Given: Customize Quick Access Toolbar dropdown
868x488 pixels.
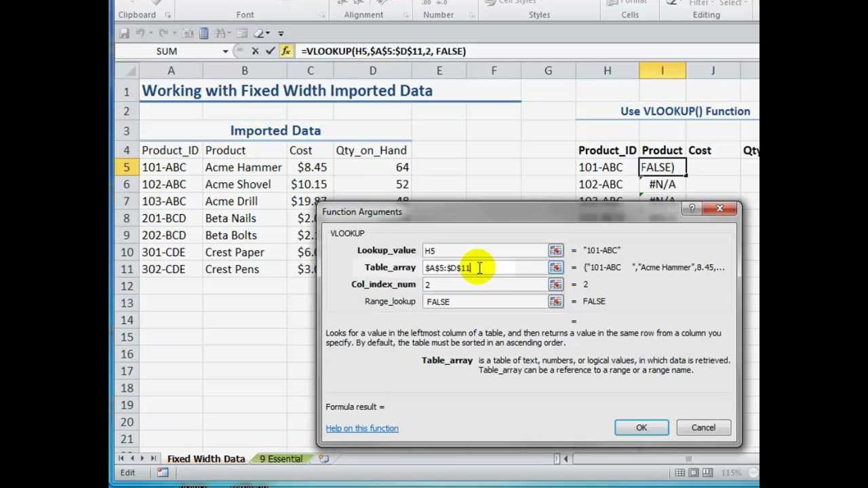Looking at the screenshot, I should (x=281, y=33).
